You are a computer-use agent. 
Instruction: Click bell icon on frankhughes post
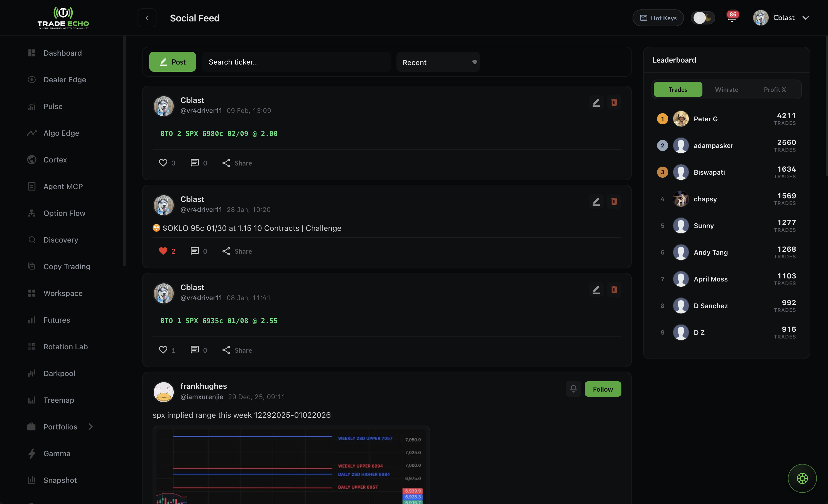573,389
